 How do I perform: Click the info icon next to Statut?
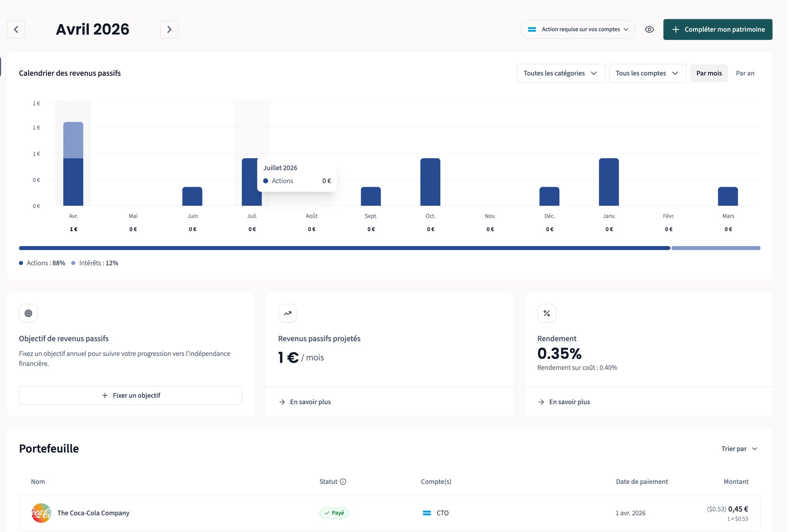pyautogui.click(x=343, y=482)
